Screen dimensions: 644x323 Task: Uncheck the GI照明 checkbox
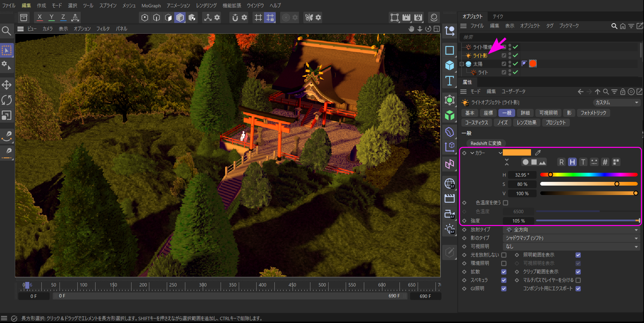click(x=504, y=289)
